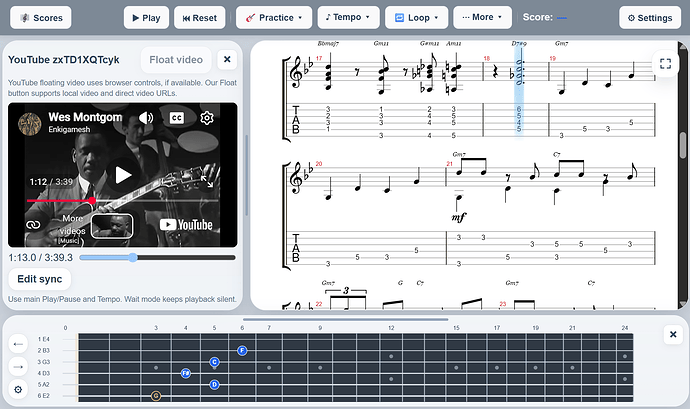Shift fretboard left with arrow button
This screenshot has height=409, width=690.
[x=18, y=344]
